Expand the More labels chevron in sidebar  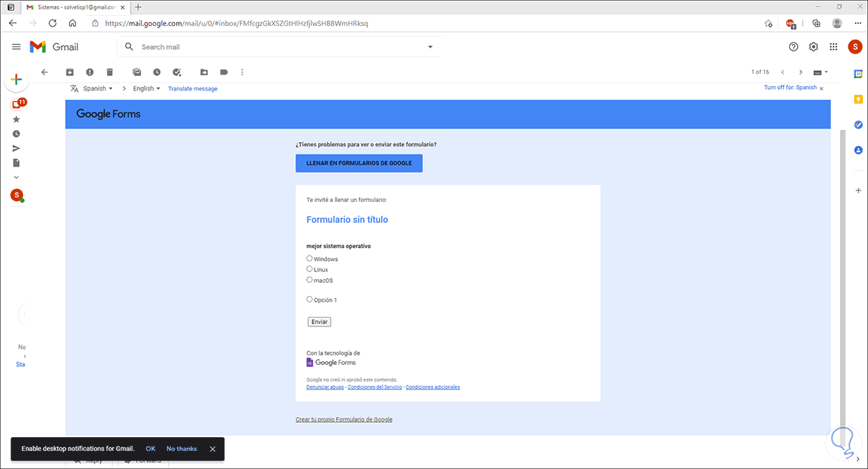pyautogui.click(x=17, y=177)
